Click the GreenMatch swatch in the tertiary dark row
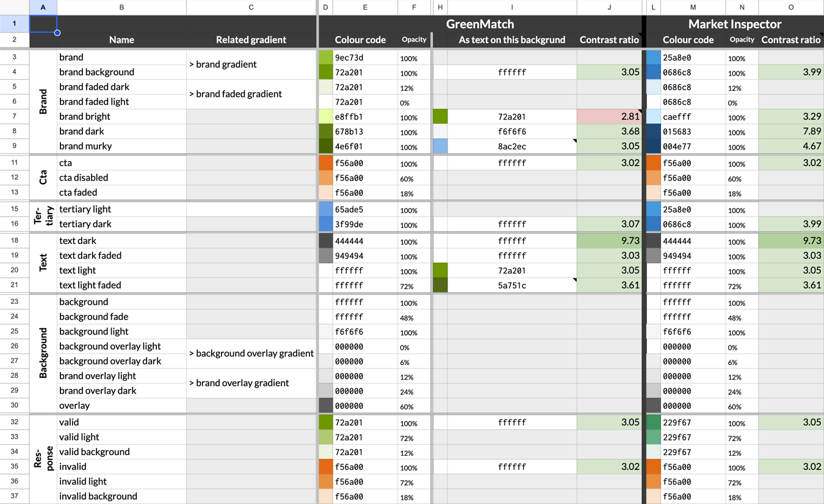The height and width of the screenshot is (504, 824). coord(325,225)
